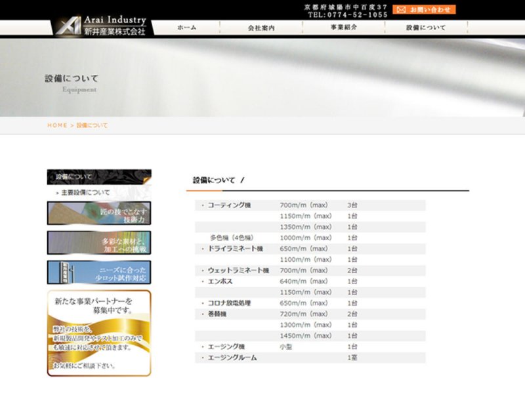Screen dimensions: 525x420
Task: Open the 匠の技でこなす技術力 banner
Action: click(98, 213)
